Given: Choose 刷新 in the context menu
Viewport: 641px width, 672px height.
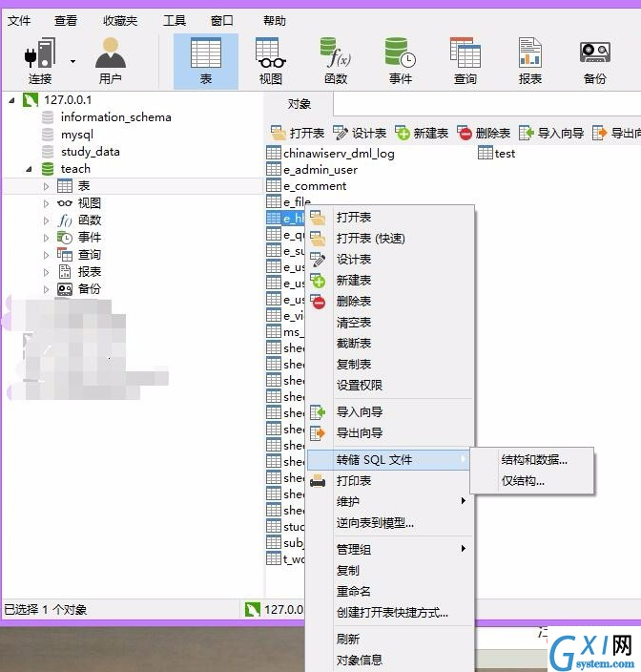Looking at the screenshot, I should tap(390, 639).
